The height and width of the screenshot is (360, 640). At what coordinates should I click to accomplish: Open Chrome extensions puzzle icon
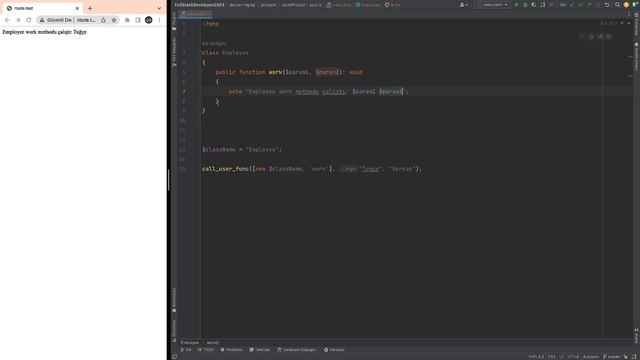pos(127,20)
